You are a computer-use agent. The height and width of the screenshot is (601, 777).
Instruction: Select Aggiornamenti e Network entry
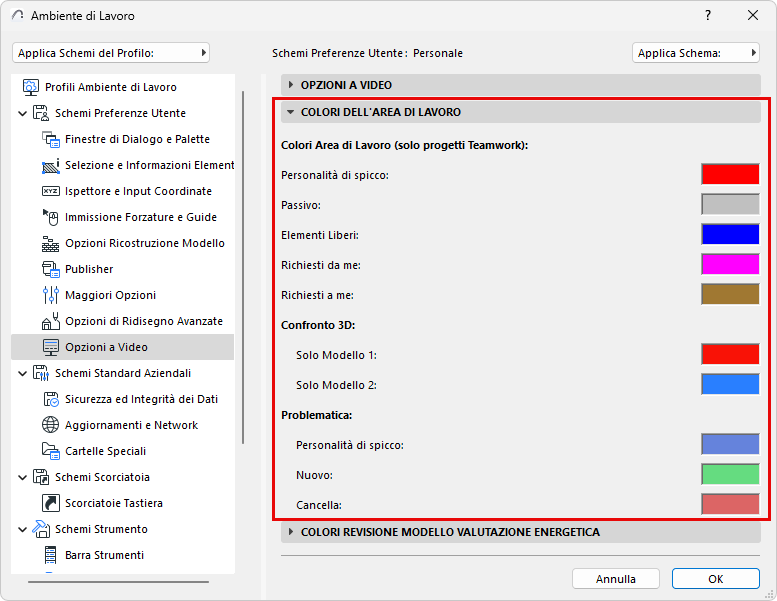pos(131,425)
